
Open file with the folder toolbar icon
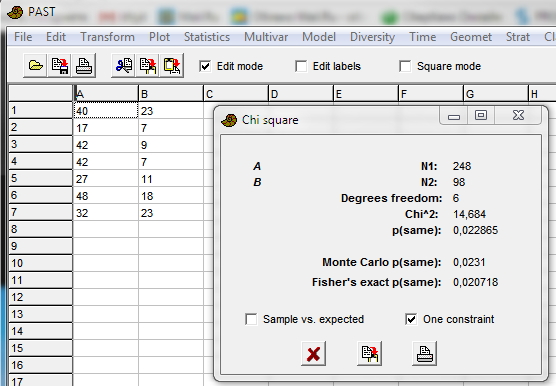[35, 66]
